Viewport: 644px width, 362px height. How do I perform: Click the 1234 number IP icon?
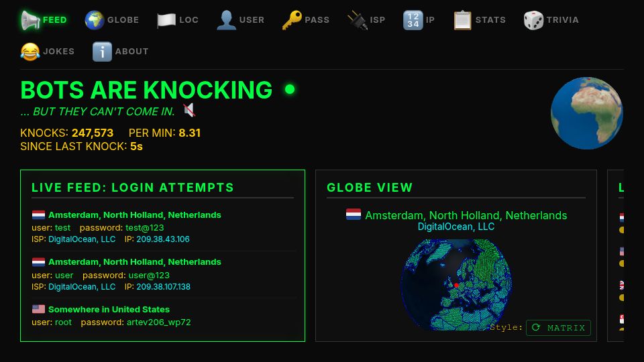(x=413, y=20)
